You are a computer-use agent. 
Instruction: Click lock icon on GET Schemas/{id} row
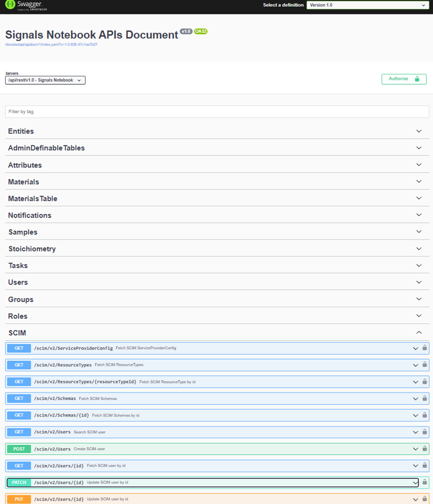click(425, 415)
